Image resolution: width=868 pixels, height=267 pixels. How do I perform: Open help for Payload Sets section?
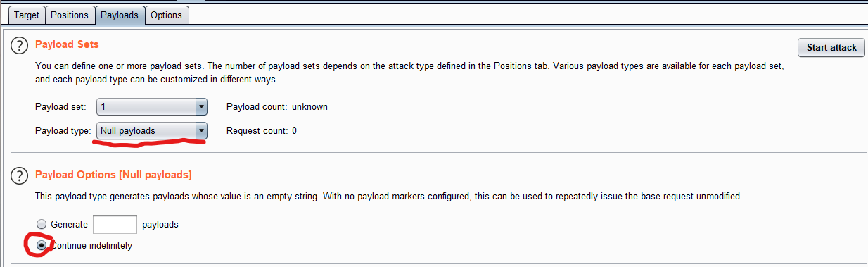[x=19, y=45]
